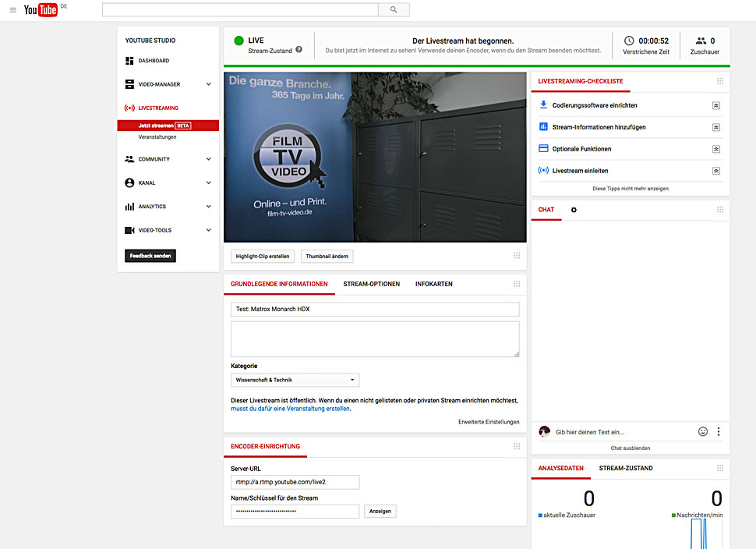Click the stream key field
Image resolution: width=756 pixels, height=549 pixels.
(x=295, y=512)
